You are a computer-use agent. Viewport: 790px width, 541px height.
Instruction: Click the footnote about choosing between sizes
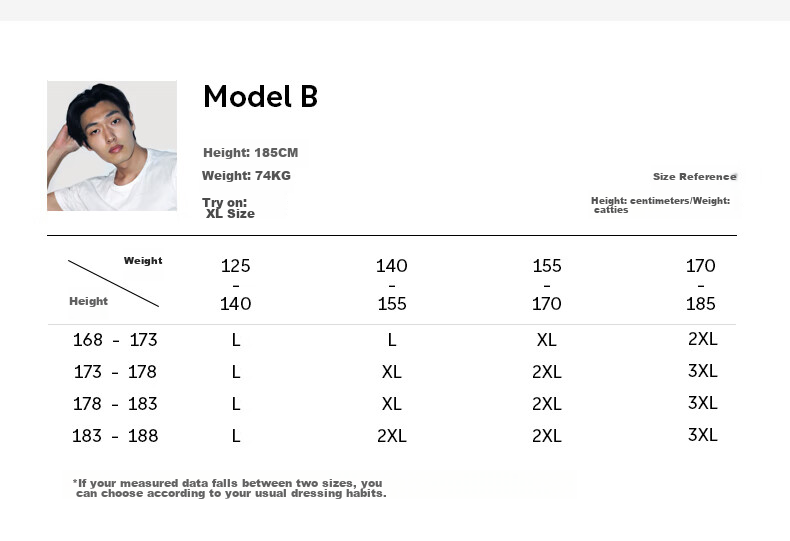[x=230, y=488]
